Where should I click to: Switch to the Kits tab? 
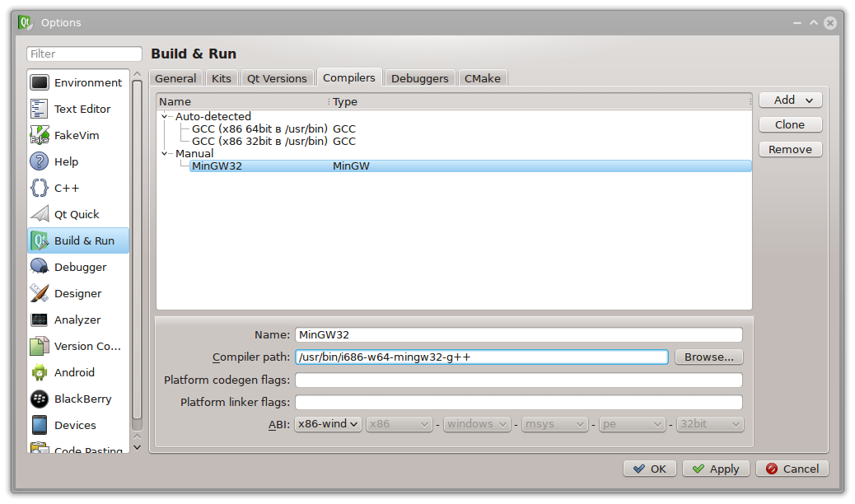click(221, 78)
